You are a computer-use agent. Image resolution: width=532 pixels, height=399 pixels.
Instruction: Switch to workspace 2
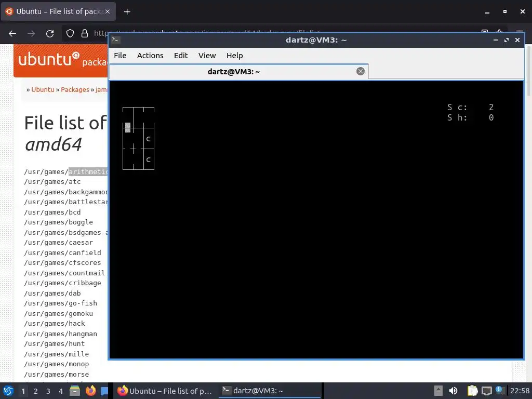tap(36, 391)
